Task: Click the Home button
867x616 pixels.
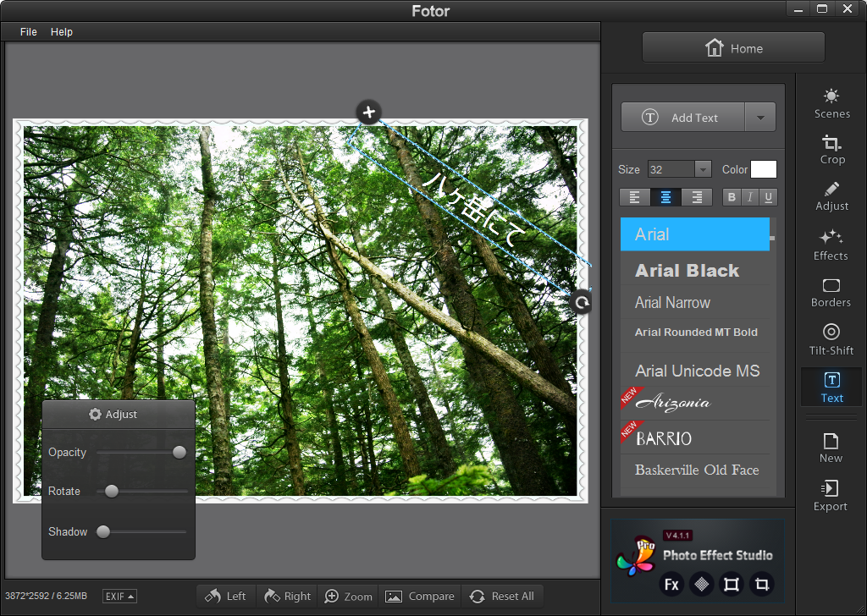Action: (733, 48)
